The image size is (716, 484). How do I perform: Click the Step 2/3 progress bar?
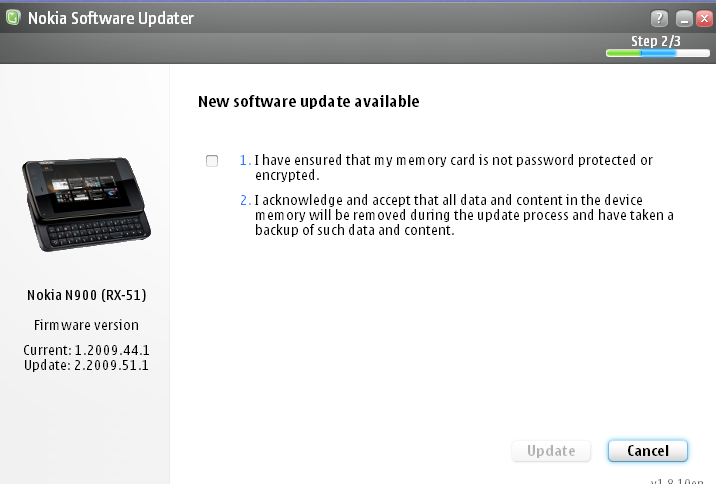[x=658, y=53]
